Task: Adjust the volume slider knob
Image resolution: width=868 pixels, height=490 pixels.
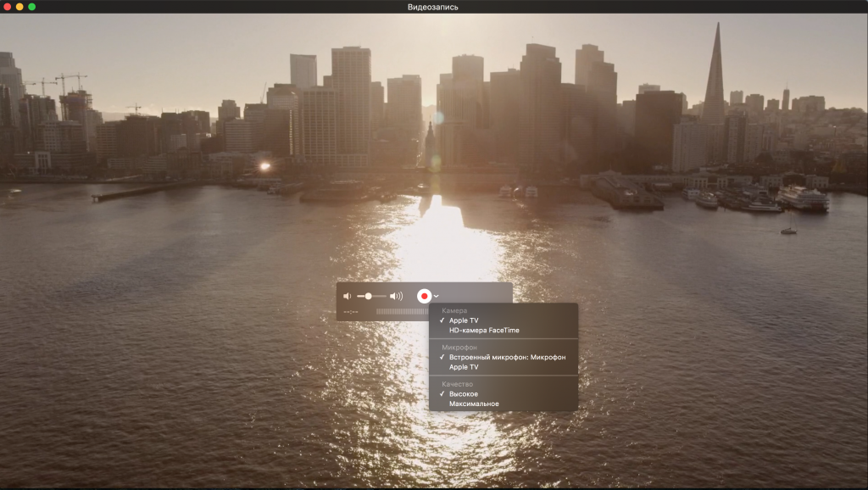Action: click(368, 296)
